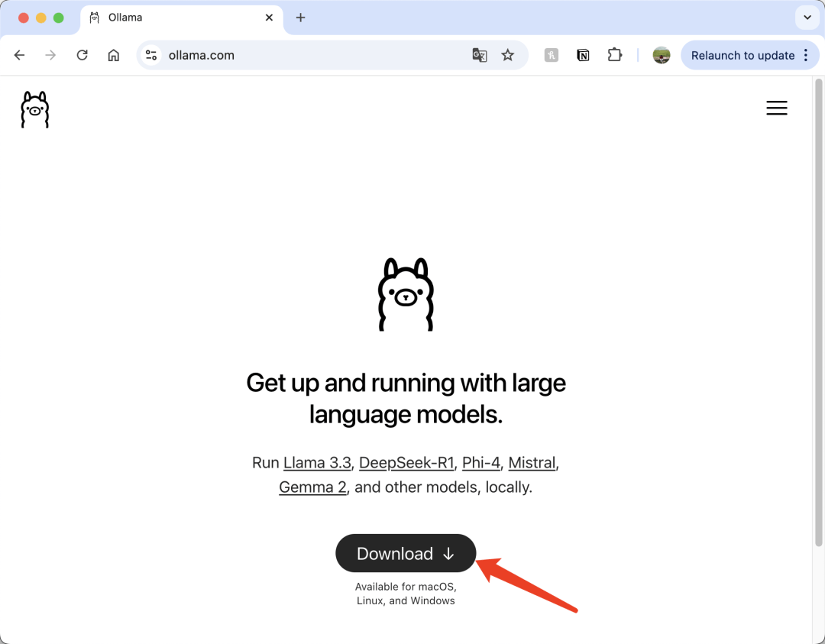Bookmark this page with the star icon
Image resolution: width=825 pixels, height=644 pixels.
click(507, 55)
